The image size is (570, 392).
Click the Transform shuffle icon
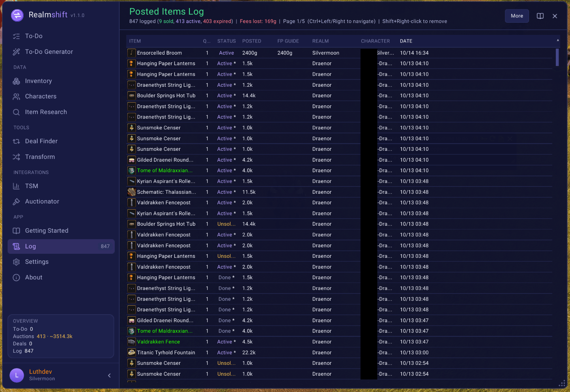pos(16,157)
